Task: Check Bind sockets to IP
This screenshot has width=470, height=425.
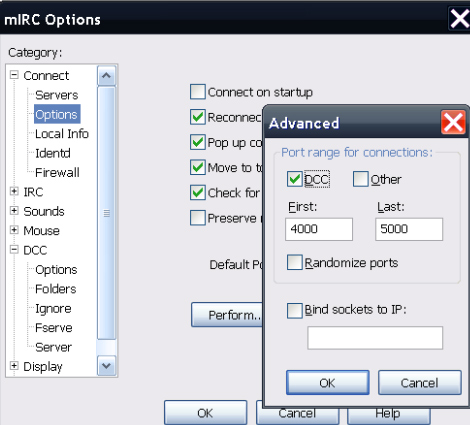Action: coord(295,311)
